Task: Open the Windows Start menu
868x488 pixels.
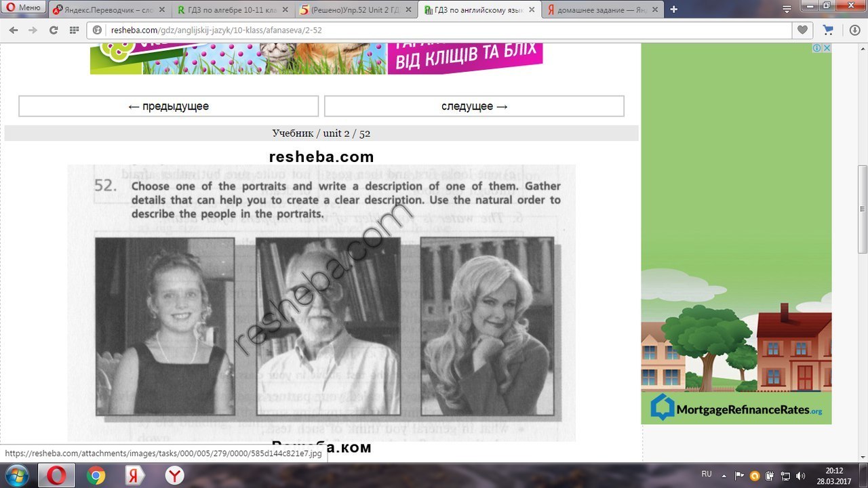Action: [16, 475]
